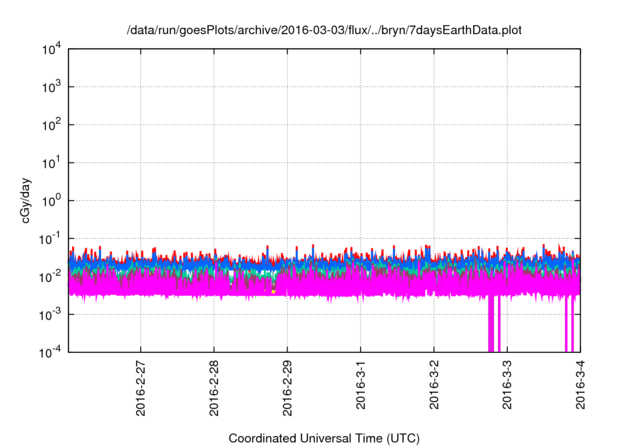Image resolution: width=640 pixels, height=448 pixels.
Task: Click the 2016-2-28 date tick label
Action: coord(214,388)
